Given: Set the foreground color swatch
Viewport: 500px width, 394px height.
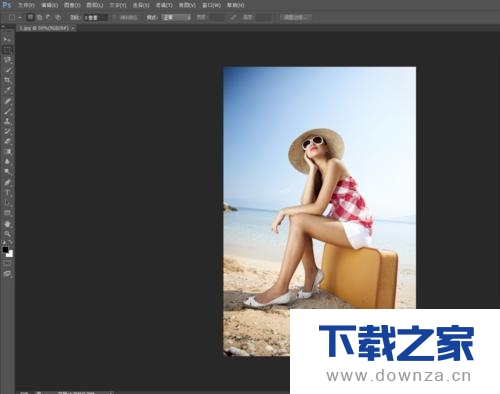Looking at the screenshot, I should pyautogui.click(x=5, y=250).
